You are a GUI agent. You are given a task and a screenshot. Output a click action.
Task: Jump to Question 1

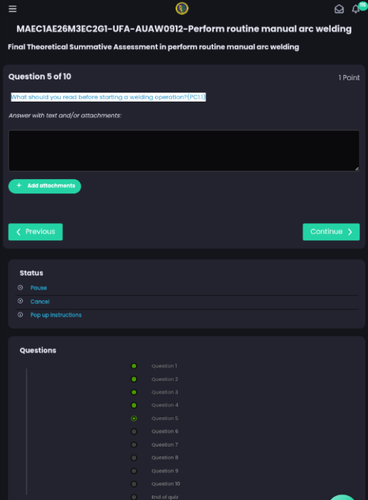(x=164, y=366)
